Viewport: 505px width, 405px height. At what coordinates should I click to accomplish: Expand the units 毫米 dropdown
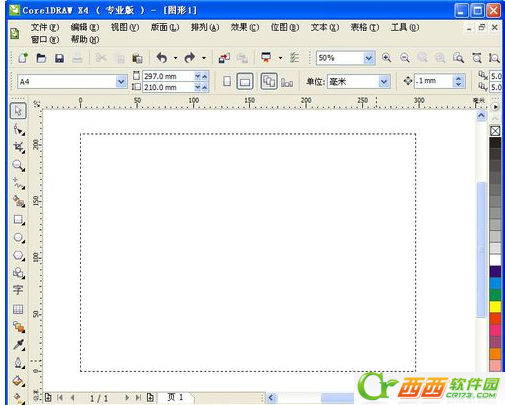click(x=384, y=81)
